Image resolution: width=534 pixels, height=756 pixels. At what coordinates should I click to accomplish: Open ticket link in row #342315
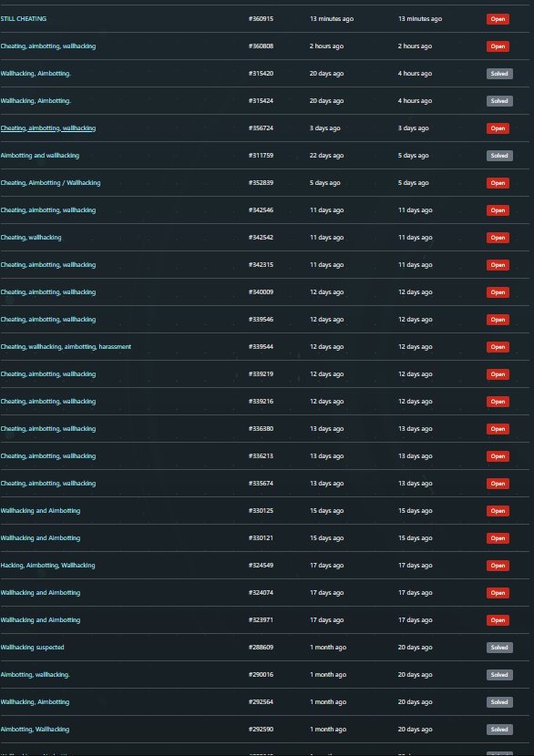point(48,265)
